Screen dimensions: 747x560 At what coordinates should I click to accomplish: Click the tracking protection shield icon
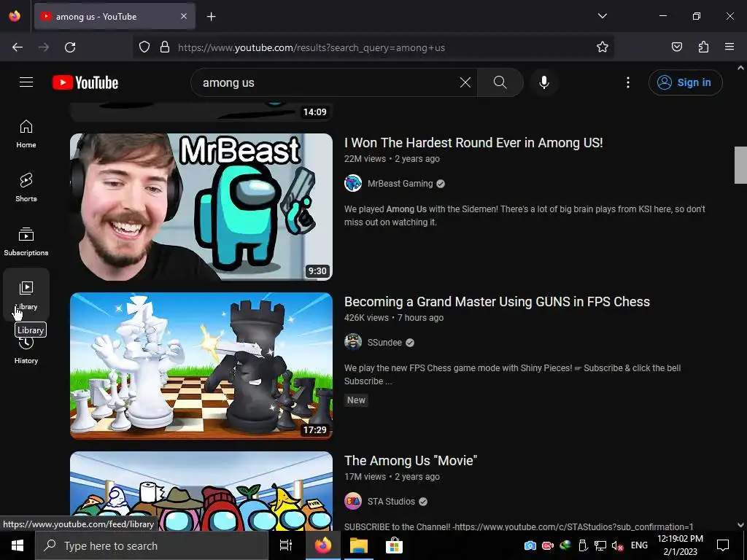pos(144,47)
